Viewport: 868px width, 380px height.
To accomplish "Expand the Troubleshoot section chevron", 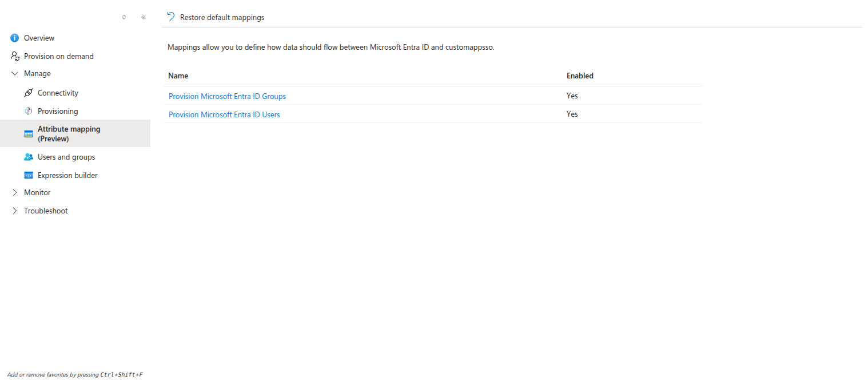I will tap(15, 211).
